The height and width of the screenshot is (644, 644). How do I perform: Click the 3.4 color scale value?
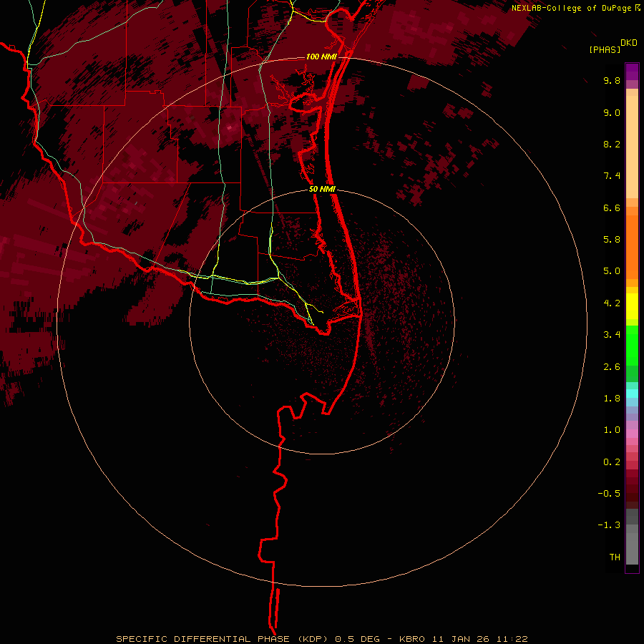pyautogui.click(x=612, y=335)
